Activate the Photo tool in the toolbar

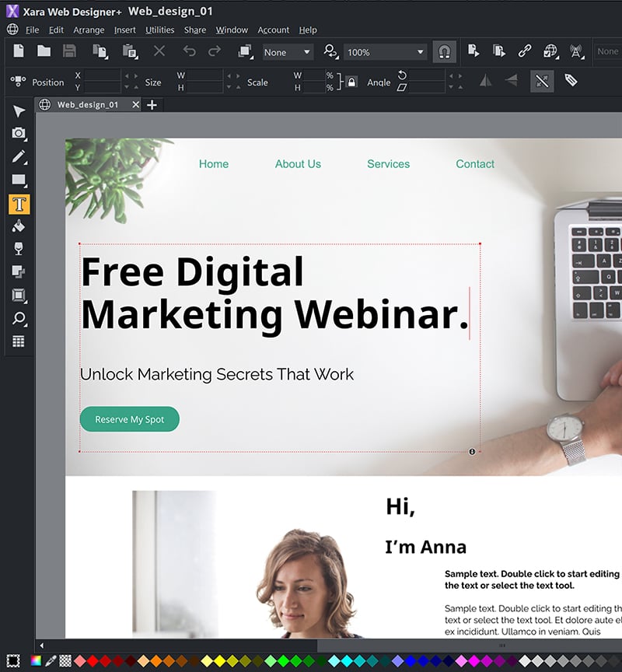tap(19, 133)
